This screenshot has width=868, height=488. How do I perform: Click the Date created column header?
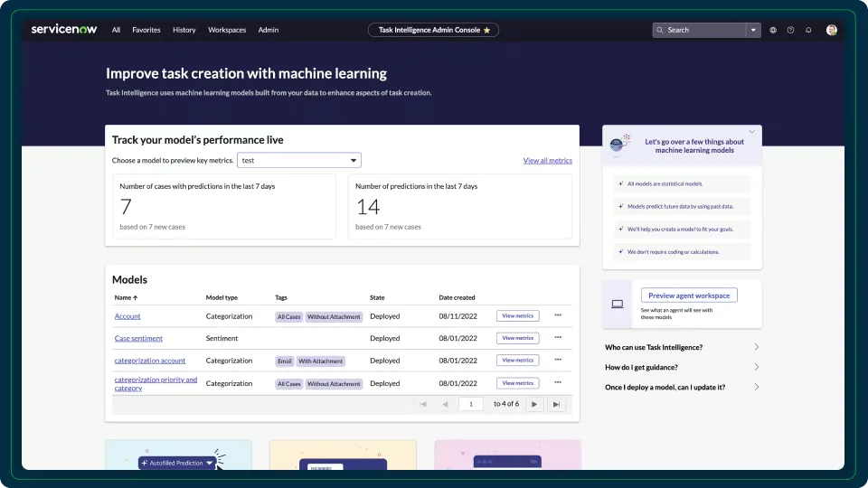(457, 297)
